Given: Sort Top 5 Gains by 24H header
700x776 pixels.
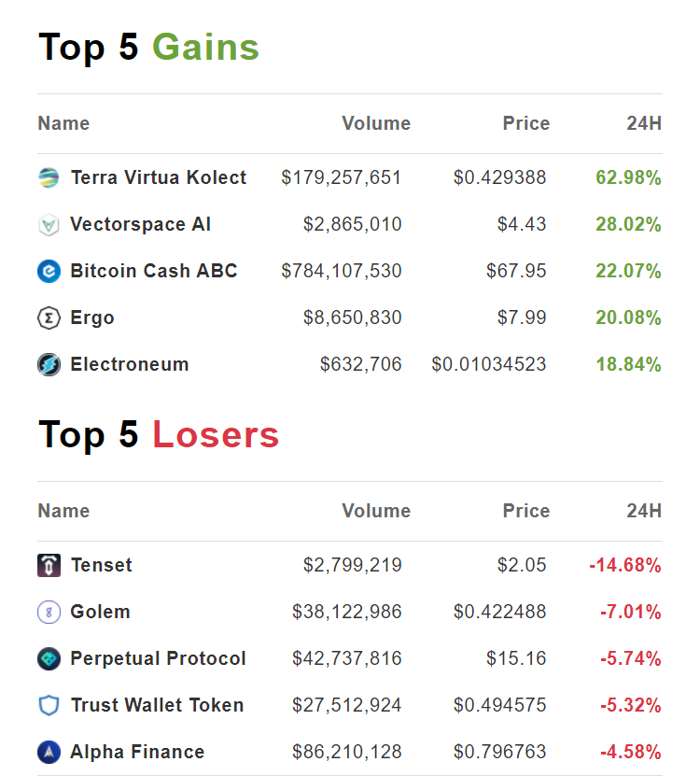Looking at the screenshot, I should tap(644, 124).
